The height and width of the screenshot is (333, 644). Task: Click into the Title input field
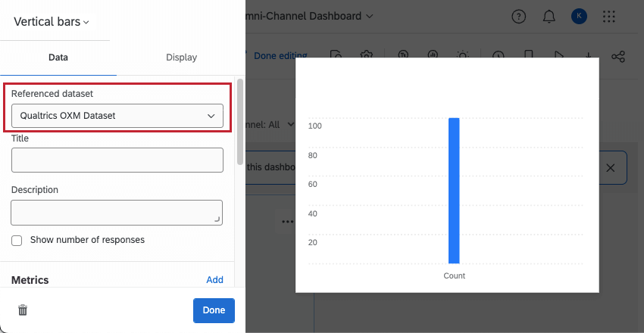click(x=117, y=160)
